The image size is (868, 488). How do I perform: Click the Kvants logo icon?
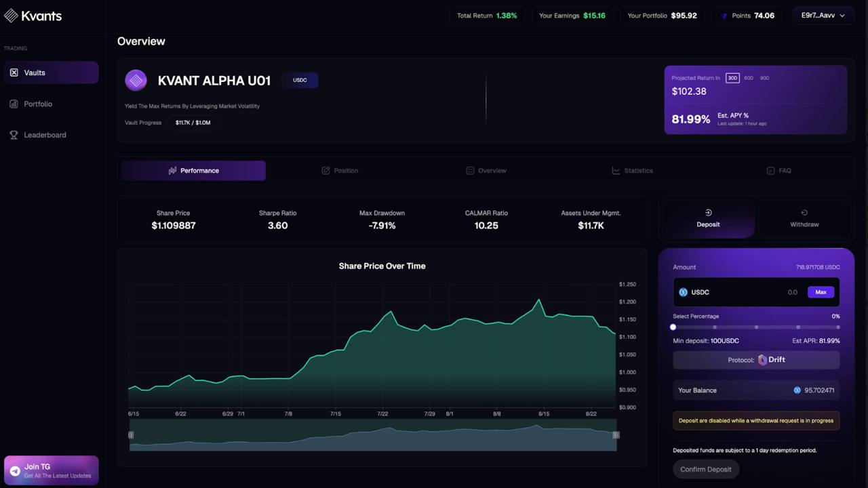point(11,15)
